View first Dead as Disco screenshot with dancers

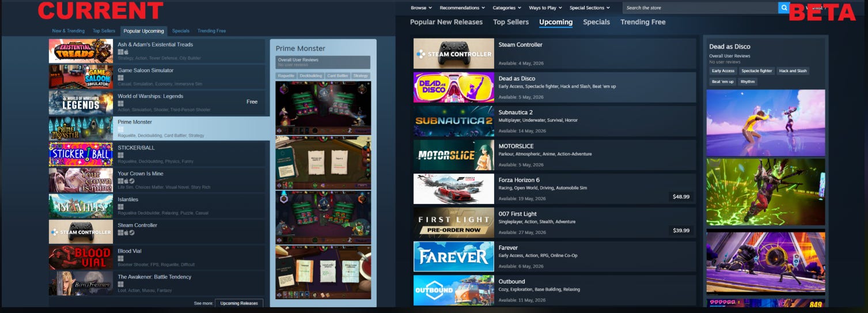point(765,123)
